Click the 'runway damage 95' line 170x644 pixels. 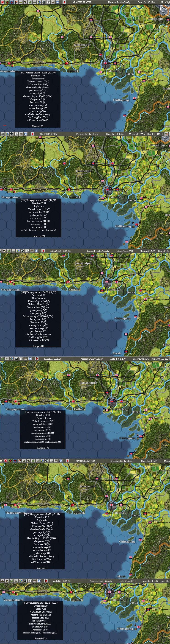(x=37, y=105)
